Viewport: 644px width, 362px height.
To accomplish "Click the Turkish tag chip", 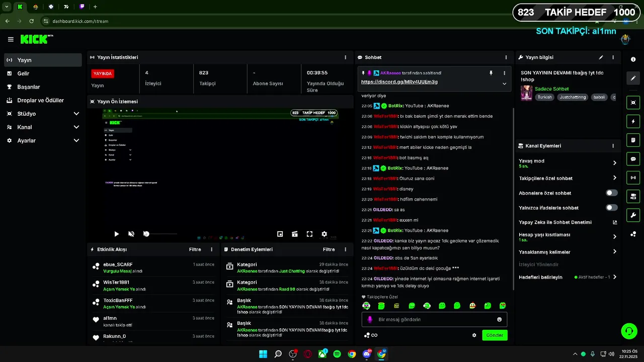I will pyautogui.click(x=544, y=97).
